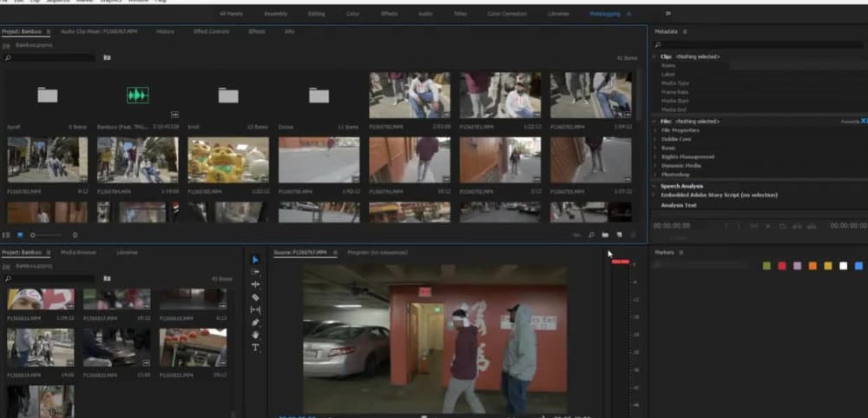Filter markers by red color
This screenshot has height=418, width=868.
tap(782, 266)
